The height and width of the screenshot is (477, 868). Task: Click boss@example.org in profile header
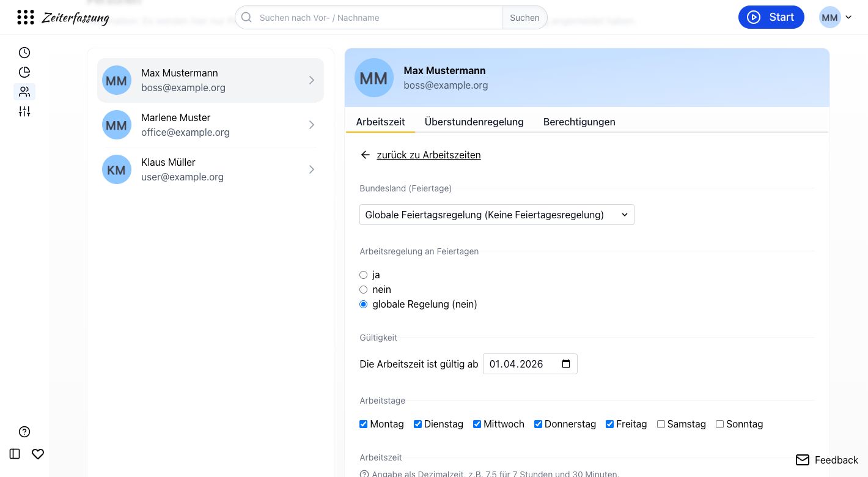[446, 85]
